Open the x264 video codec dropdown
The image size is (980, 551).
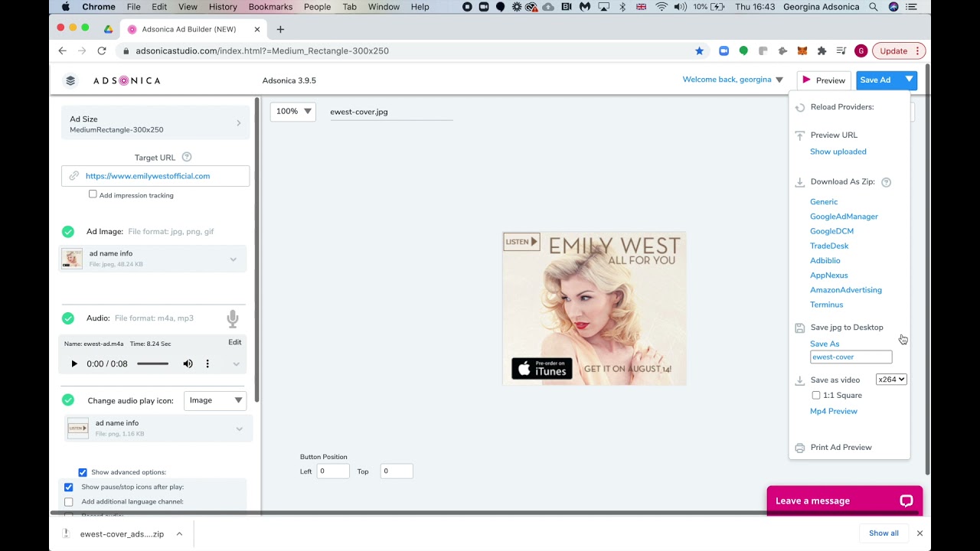[x=892, y=380]
